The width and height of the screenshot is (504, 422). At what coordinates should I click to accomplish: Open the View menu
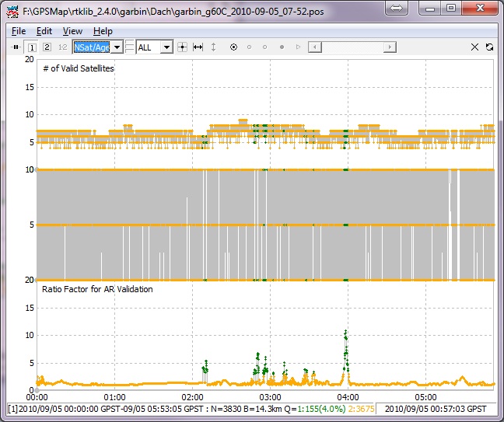click(x=72, y=31)
